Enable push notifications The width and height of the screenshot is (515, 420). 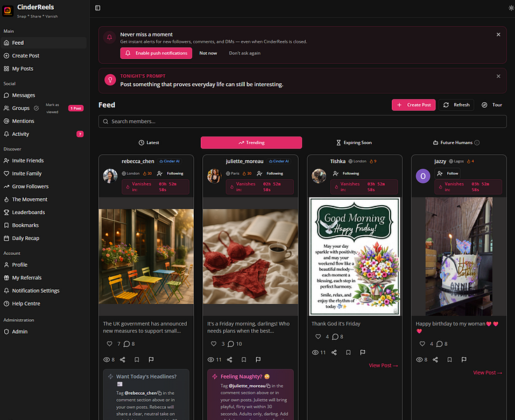pyautogui.click(x=156, y=53)
